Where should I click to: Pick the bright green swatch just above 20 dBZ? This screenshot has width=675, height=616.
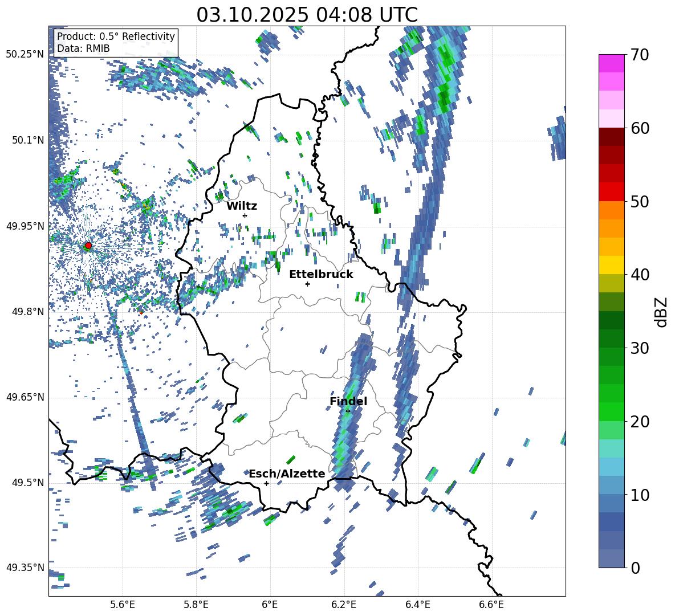pyautogui.click(x=611, y=411)
